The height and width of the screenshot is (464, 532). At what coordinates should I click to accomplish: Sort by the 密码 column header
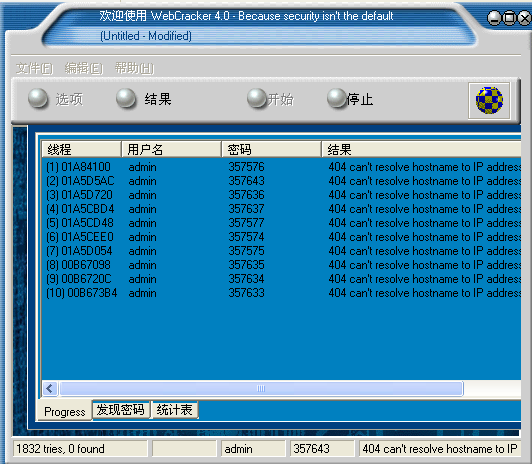coord(271,149)
